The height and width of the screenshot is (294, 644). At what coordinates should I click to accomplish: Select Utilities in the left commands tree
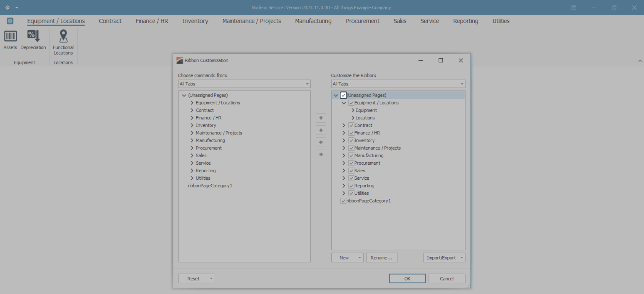[x=203, y=178]
